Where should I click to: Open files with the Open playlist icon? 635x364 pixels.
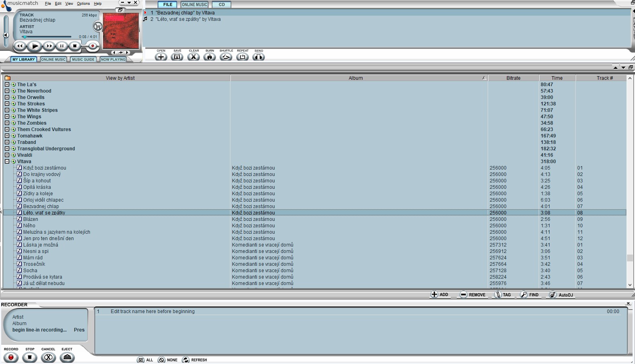point(161,57)
